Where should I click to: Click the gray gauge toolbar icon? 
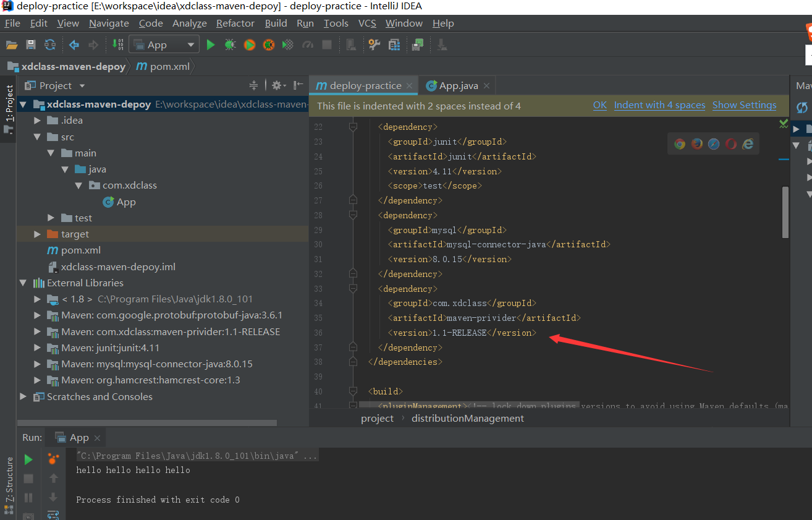click(308, 45)
